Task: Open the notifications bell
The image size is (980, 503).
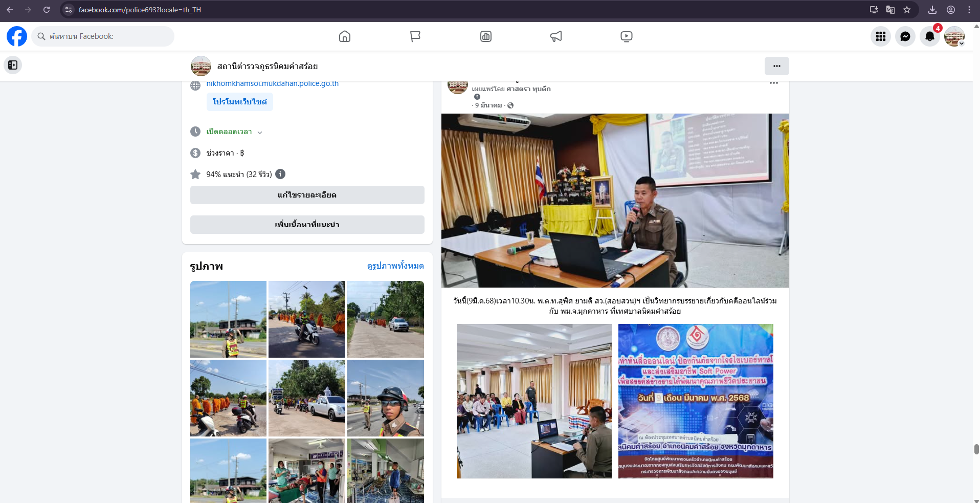Action: pyautogui.click(x=930, y=36)
